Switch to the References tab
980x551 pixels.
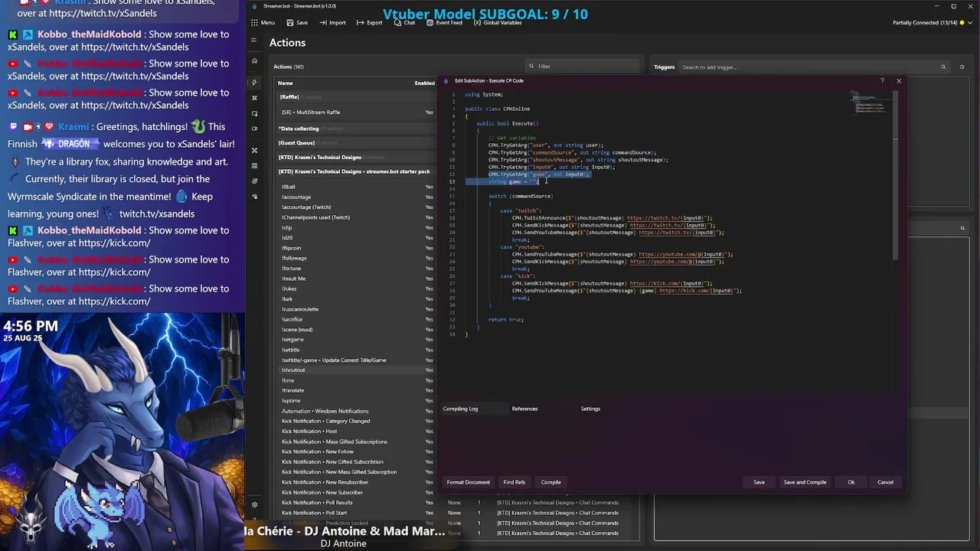[x=524, y=409]
